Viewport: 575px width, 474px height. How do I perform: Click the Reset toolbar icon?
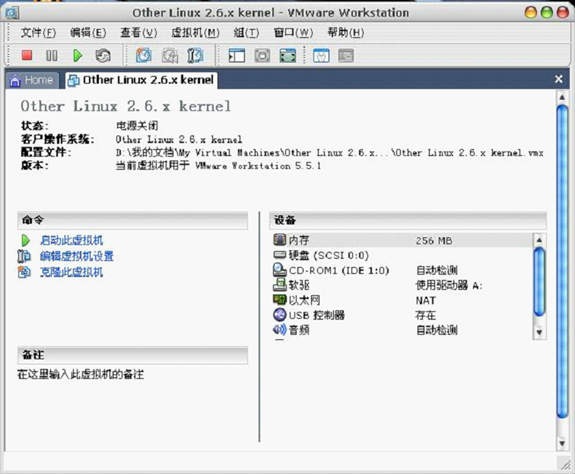click(x=103, y=56)
